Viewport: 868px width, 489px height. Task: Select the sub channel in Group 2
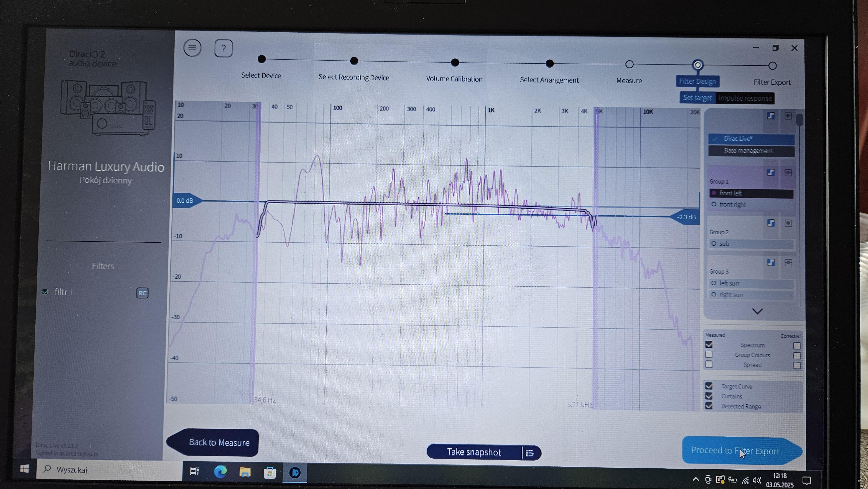click(x=751, y=244)
